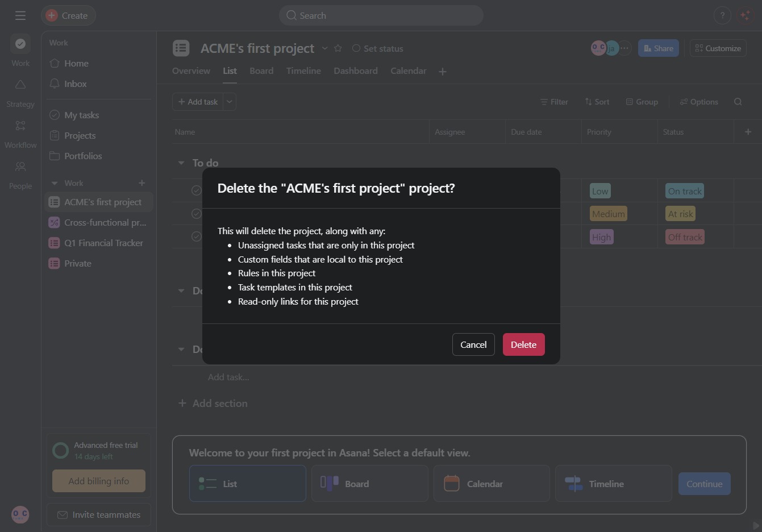
Task: Switch to the Calendar tab
Action: click(x=409, y=71)
